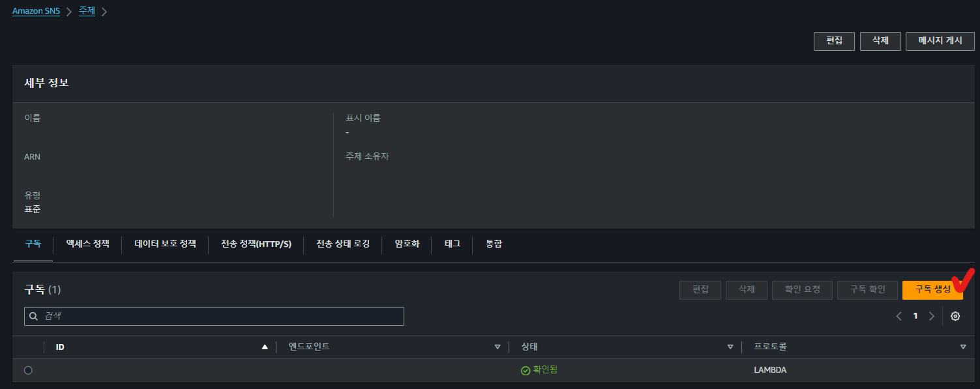Viewport: 980px width, 389px height.
Task: Sort by 프로토콜 column dropdown arrow
Action: click(963, 347)
